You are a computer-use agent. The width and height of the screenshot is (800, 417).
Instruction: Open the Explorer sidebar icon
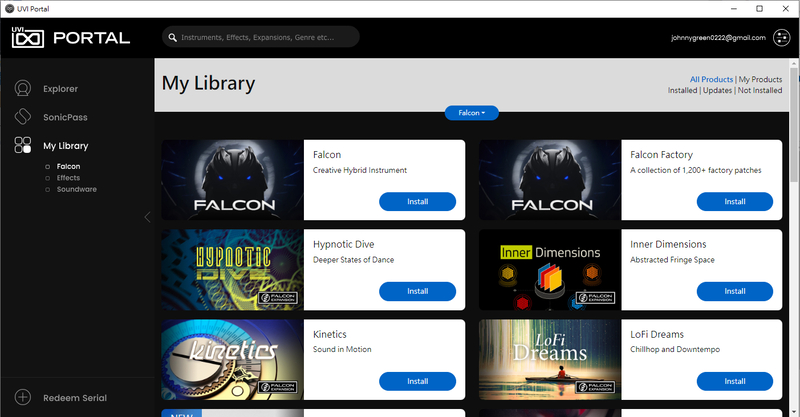[22, 88]
